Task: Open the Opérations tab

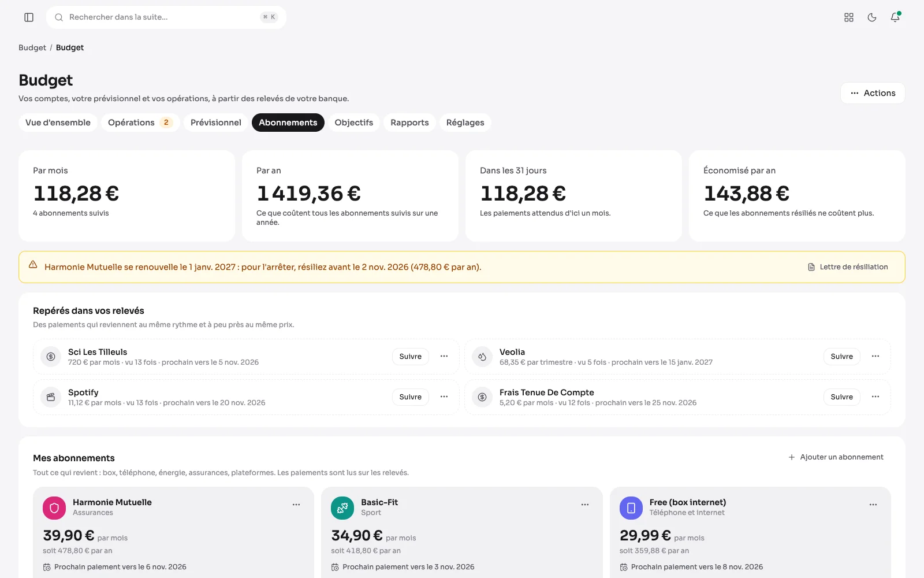Action: coord(140,123)
